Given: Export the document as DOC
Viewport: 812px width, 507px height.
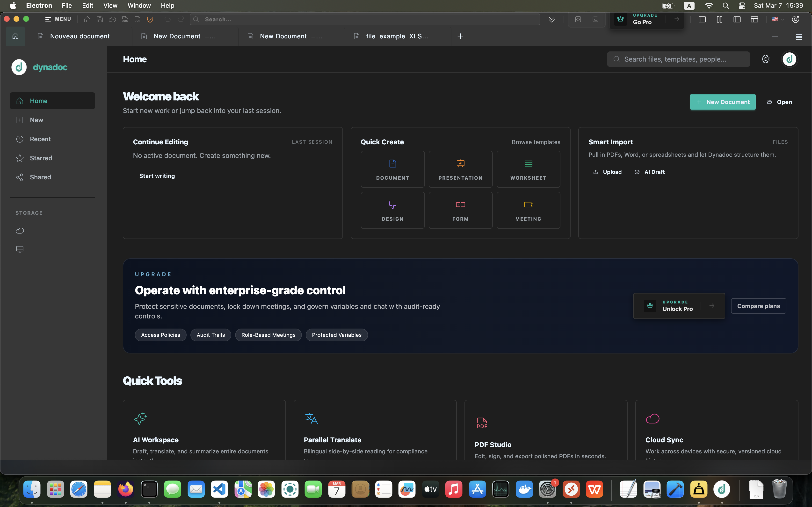Looking at the screenshot, I should point(125,19).
